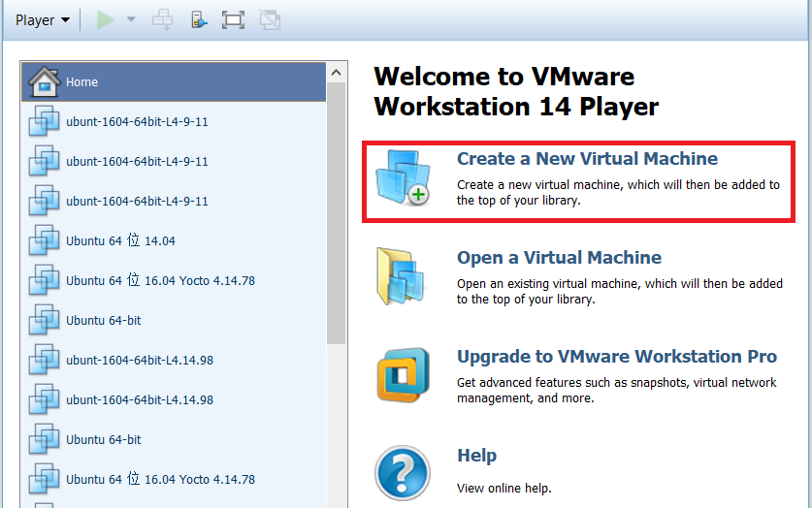
Task: Click the library list scrollbar thumb
Action: point(336,213)
